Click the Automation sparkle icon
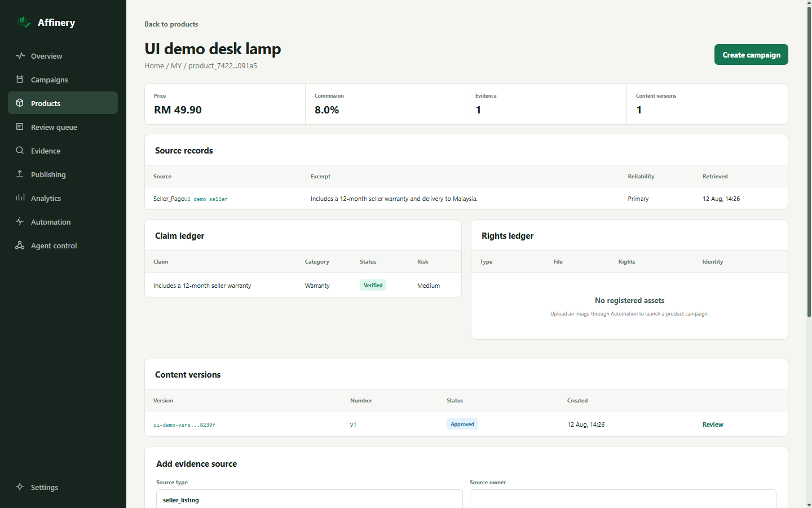The height and width of the screenshot is (508, 812). 20,222
